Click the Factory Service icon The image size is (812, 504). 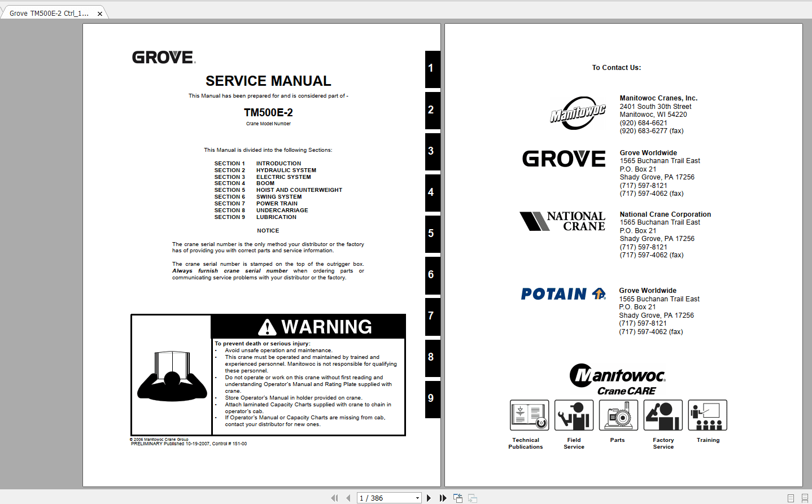(x=662, y=415)
